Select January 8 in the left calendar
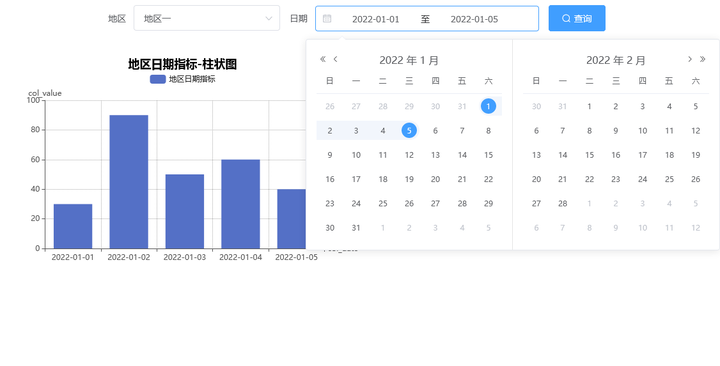This screenshot has height=366, width=720. (488, 131)
